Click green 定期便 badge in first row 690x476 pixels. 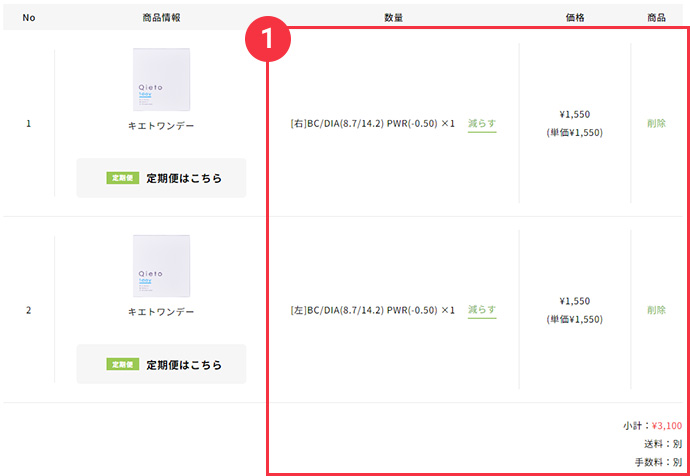(123, 178)
